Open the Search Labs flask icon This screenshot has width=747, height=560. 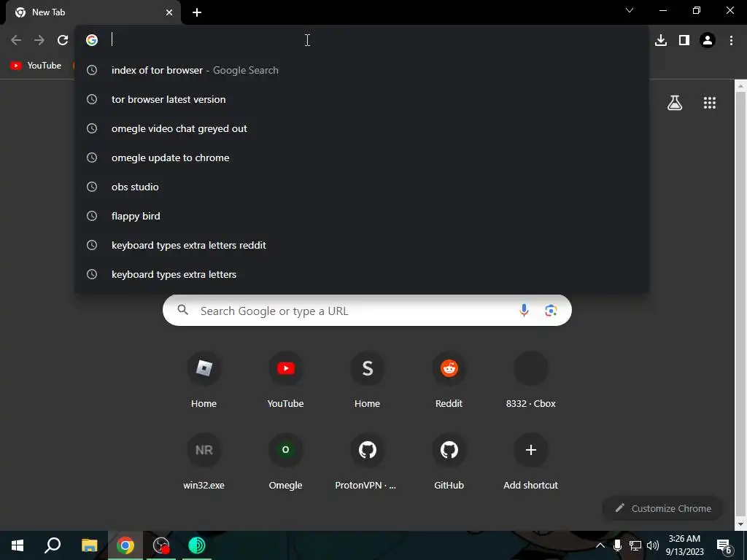coord(675,103)
